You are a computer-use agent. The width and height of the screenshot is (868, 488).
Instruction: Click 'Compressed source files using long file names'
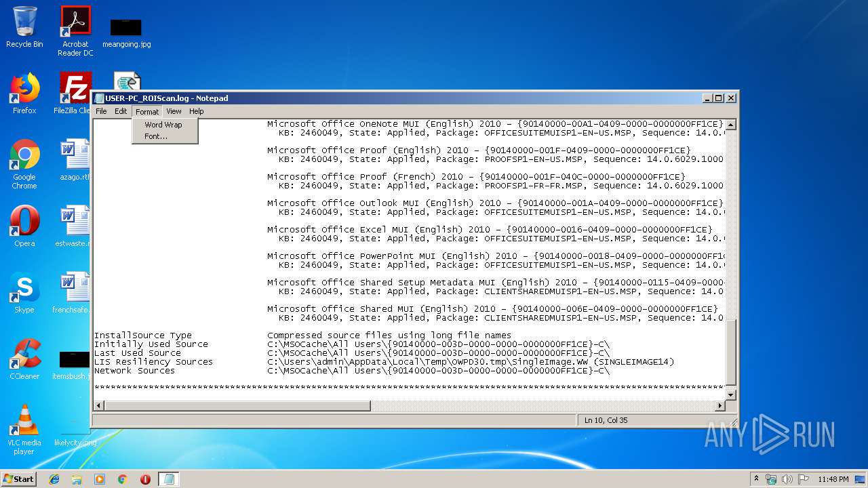point(389,335)
